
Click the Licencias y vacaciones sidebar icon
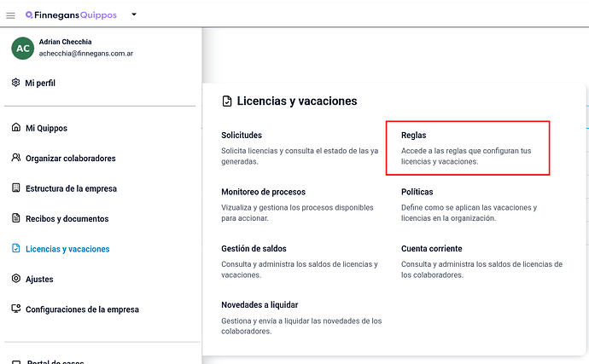pyautogui.click(x=15, y=248)
